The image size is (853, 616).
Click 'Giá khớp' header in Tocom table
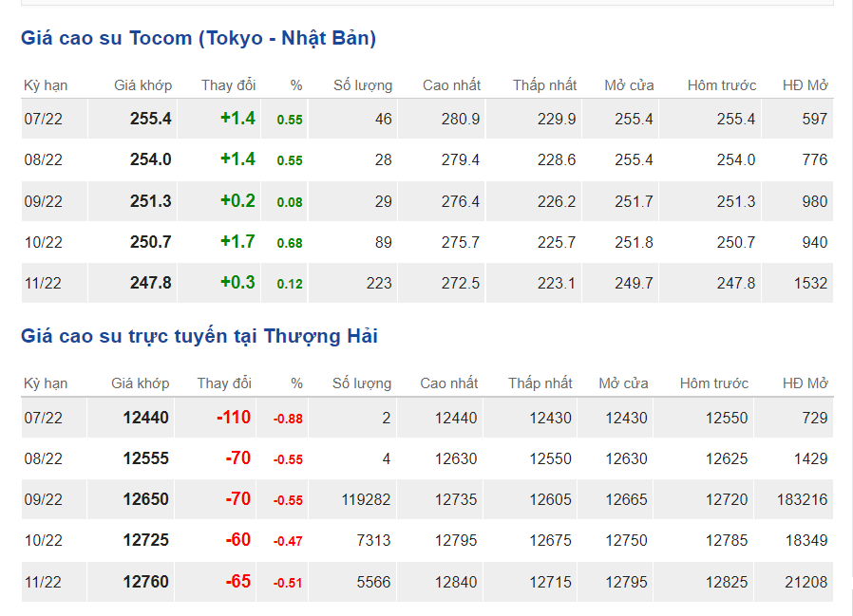pos(142,85)
